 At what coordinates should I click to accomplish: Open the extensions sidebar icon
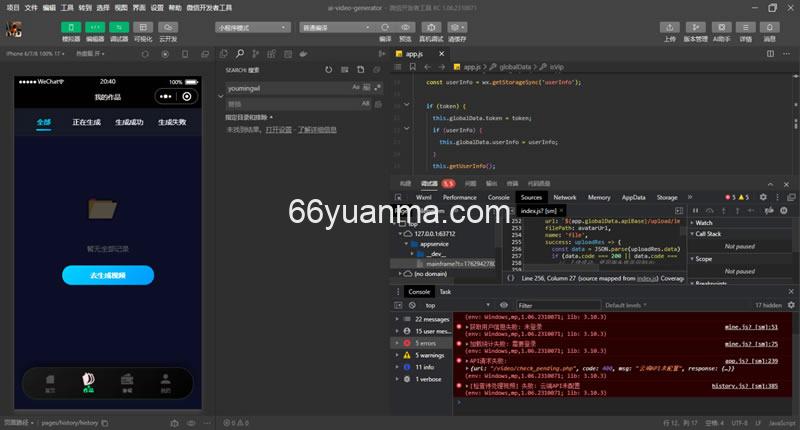pyautogui.click(x=271, y=54)
